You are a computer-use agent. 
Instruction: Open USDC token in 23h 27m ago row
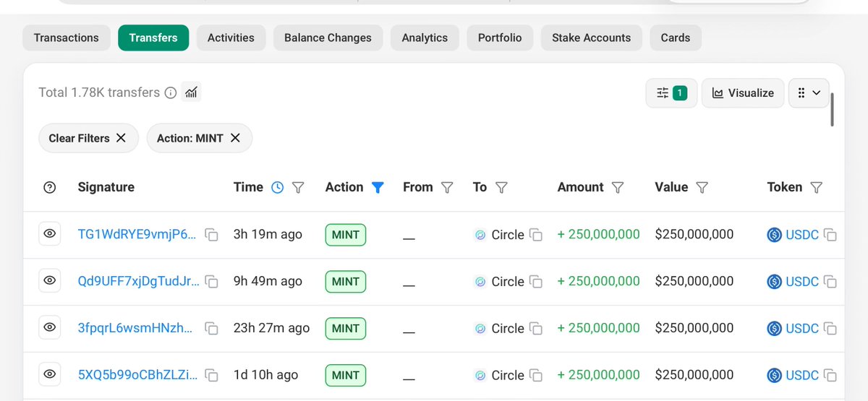click(x=801, y=329)
